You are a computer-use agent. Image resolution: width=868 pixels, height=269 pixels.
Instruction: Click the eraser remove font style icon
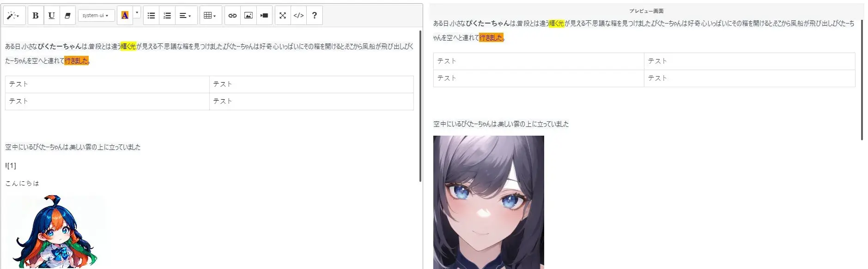[x=67, y=15]
